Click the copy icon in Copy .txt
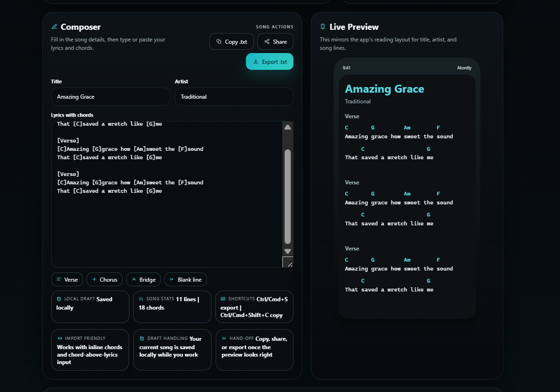560x392 pixels. [219, 41]
